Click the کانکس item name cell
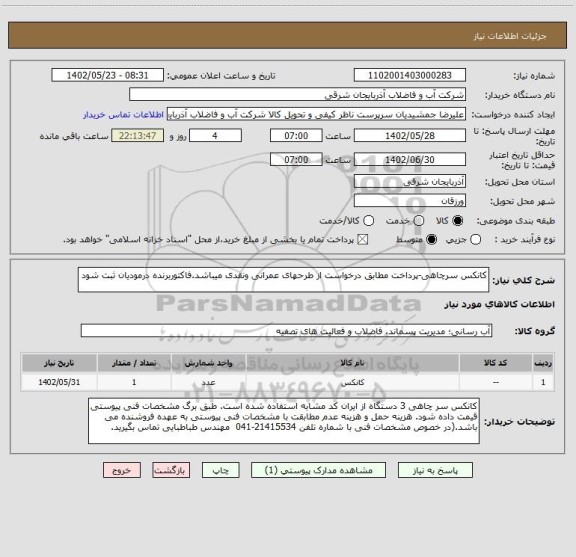Viewport: 576px width, 557px height. [352, 382]
